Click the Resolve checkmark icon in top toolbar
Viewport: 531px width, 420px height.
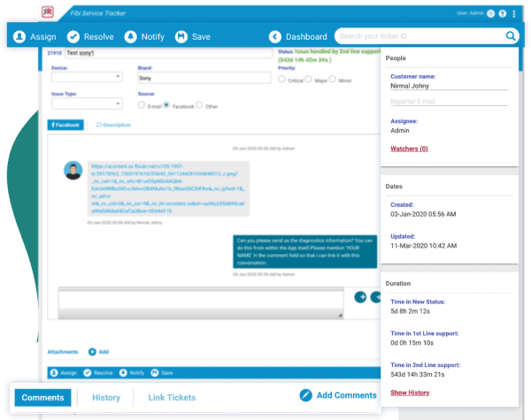click(x=73, y=36)
